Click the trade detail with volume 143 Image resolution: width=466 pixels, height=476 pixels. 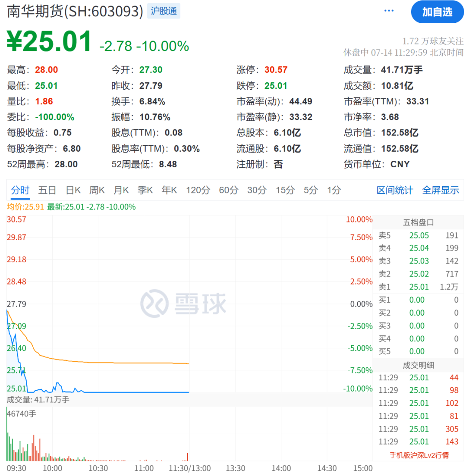click(418, 442)
